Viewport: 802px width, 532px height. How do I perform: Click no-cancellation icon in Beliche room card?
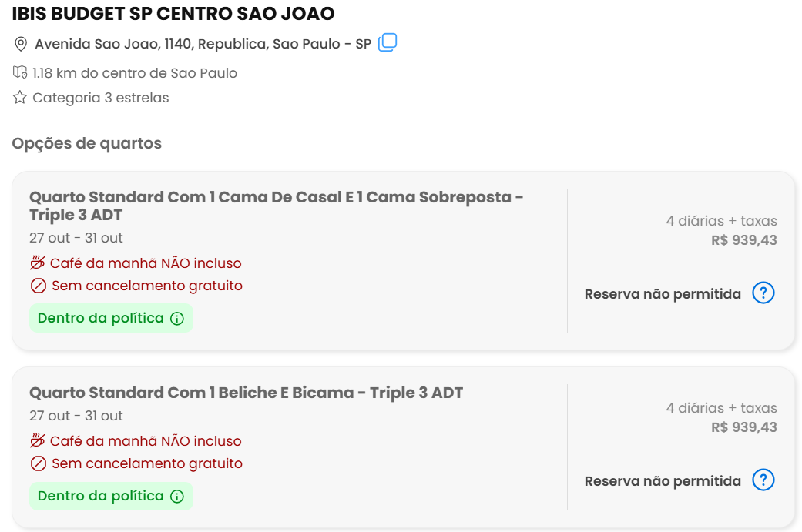coord(39,463)
